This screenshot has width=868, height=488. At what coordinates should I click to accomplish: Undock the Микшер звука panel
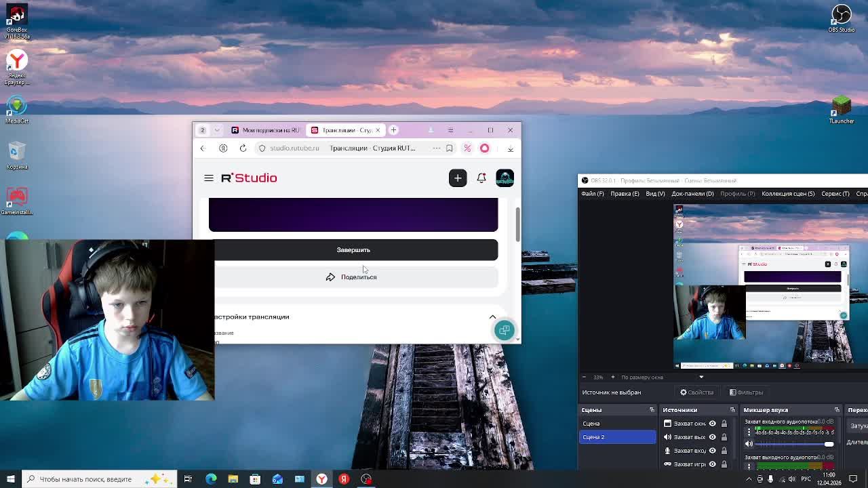click(837, 410)
